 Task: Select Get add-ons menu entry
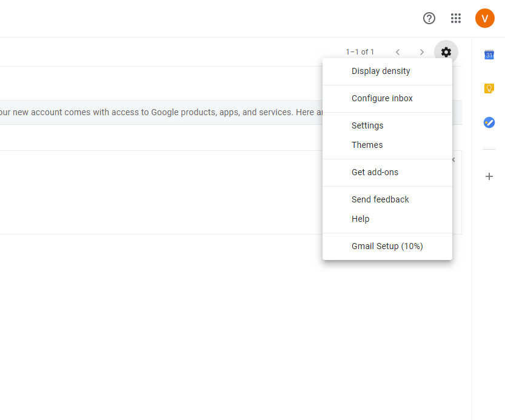(375, 172)
